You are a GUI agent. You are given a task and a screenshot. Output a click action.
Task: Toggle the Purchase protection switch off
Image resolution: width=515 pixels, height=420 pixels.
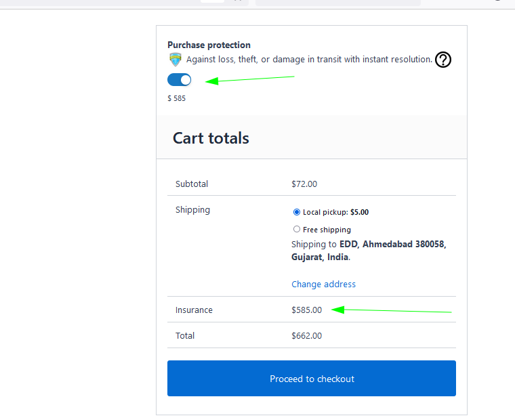tap(180, 80)
